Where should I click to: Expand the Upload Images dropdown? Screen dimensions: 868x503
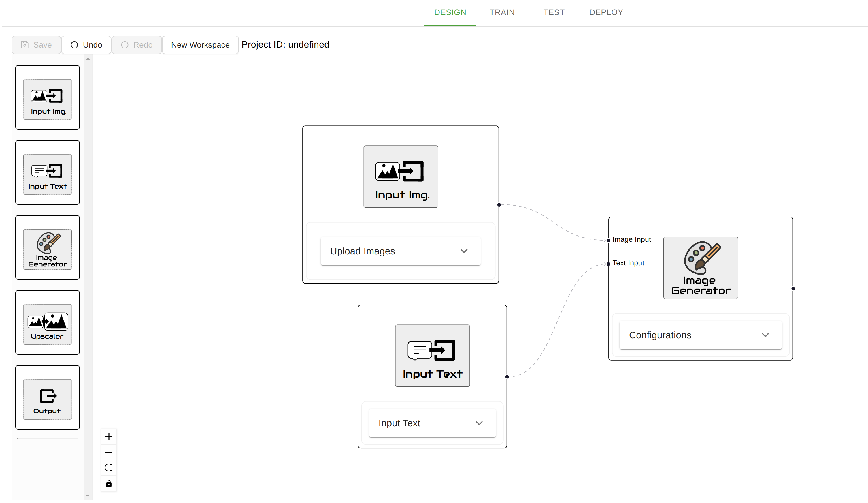401,251
